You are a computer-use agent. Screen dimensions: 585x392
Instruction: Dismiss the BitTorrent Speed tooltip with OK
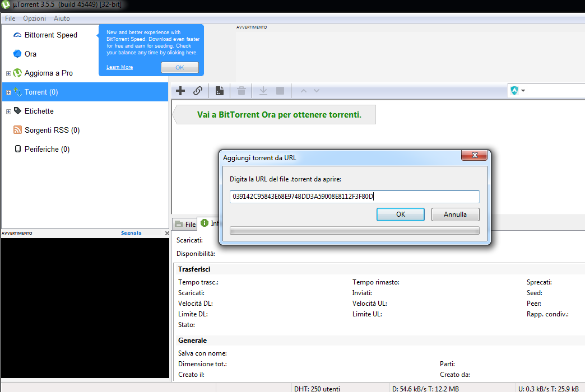click(x=180, y=68)
